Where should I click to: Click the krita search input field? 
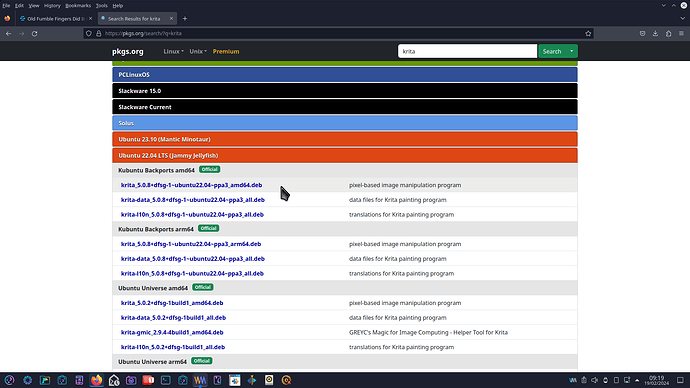[x=467, y=51]
